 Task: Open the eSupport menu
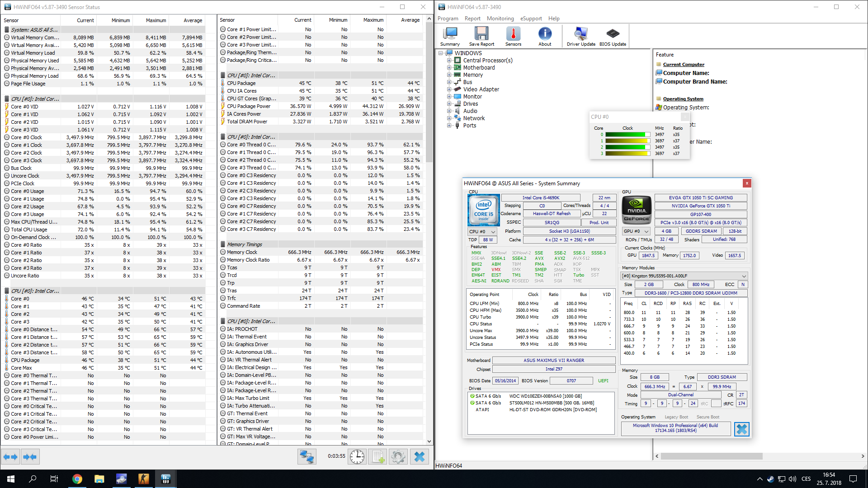[x=531, y=19]
